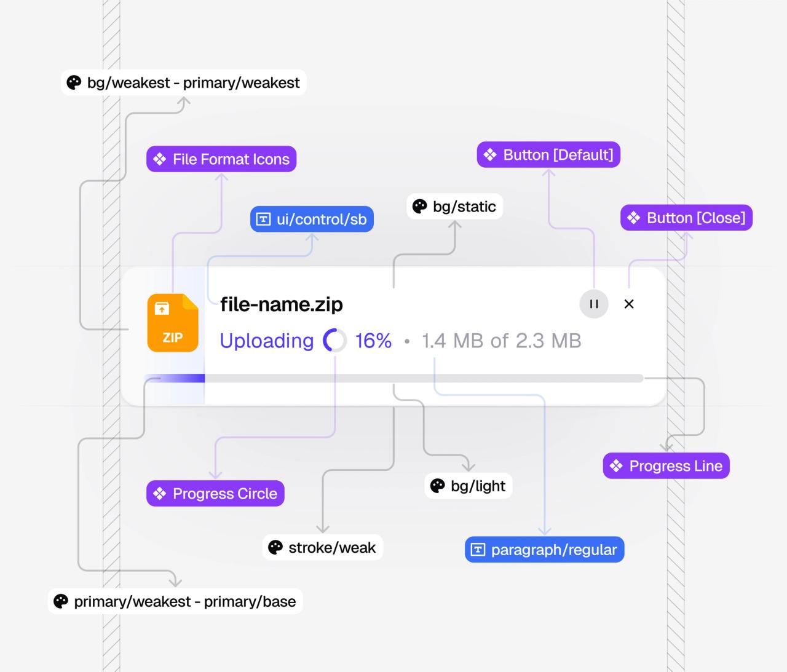Select the Progress Line component tag

666,466
